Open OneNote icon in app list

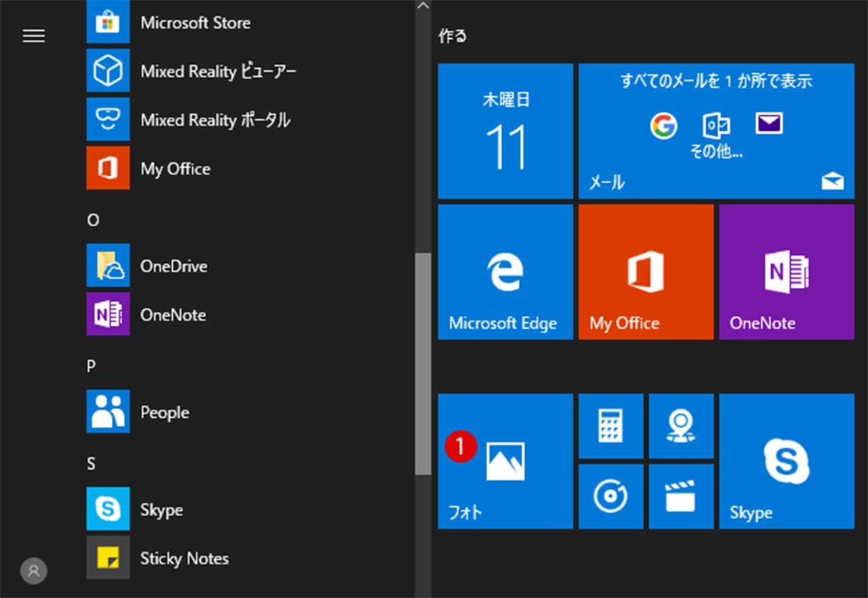click(x=108, y=314)
